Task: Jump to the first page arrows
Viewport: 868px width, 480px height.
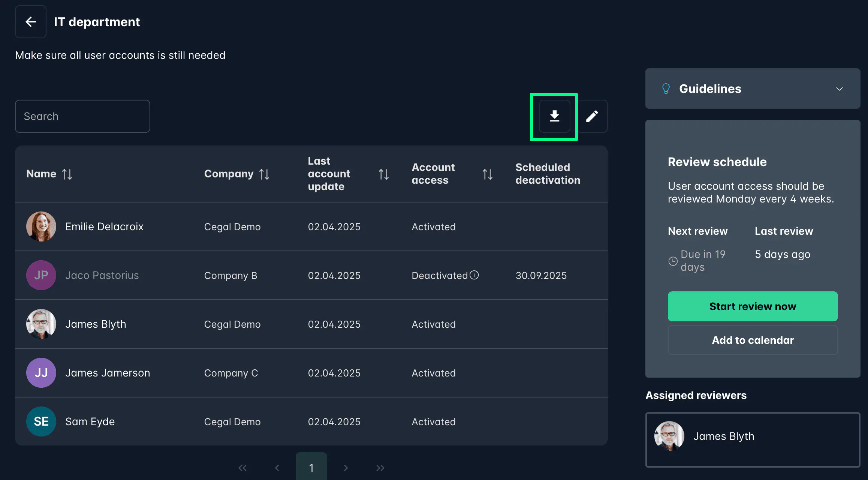Action: click(x=242, y=468)
